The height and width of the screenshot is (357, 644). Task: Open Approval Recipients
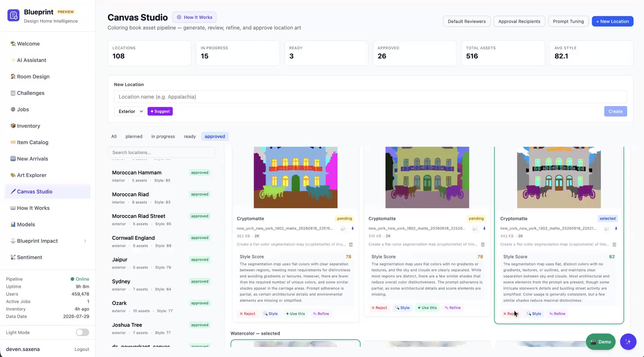coord(519,21)
